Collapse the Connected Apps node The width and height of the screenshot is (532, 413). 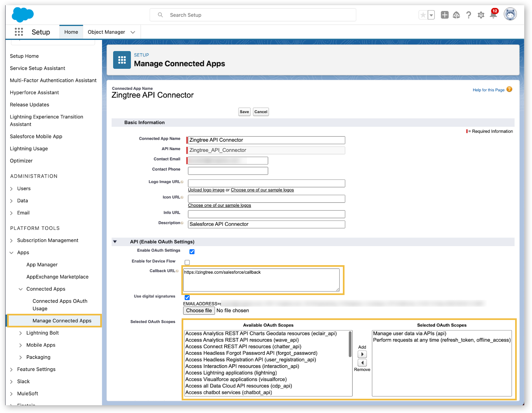[20, 289]
